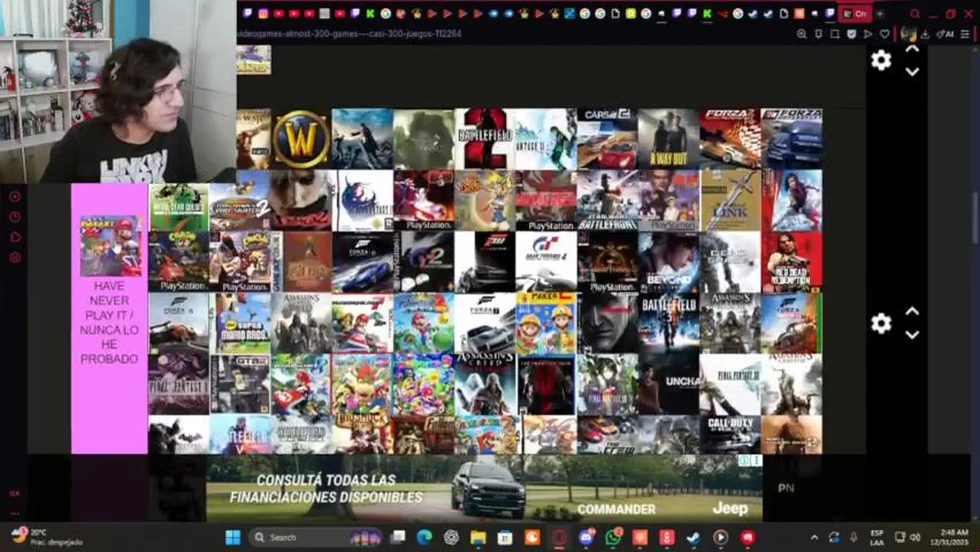Image resolution: width=980 pixels, height=552 pixels.
Task: Open Task View on the taskbar
Action: pyautogui.click(x=398, y=537)
